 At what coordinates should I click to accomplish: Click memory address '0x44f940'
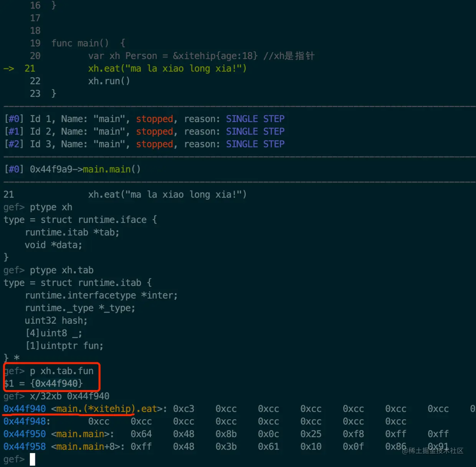click(x=25, y=409)
